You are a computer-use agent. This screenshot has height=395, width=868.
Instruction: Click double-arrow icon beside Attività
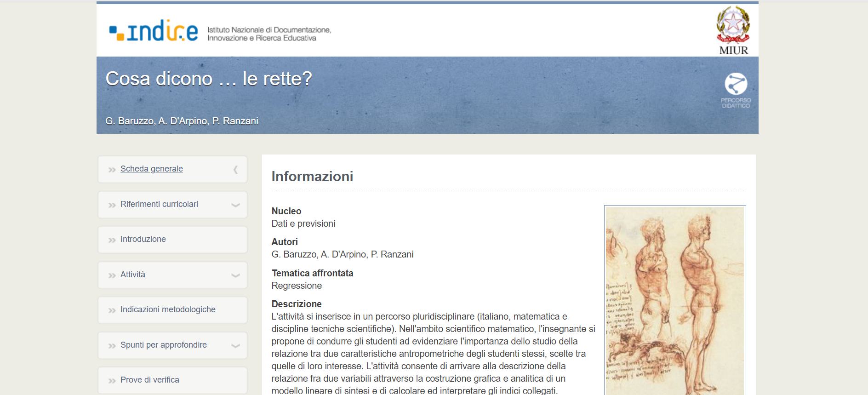pos(112,275)
